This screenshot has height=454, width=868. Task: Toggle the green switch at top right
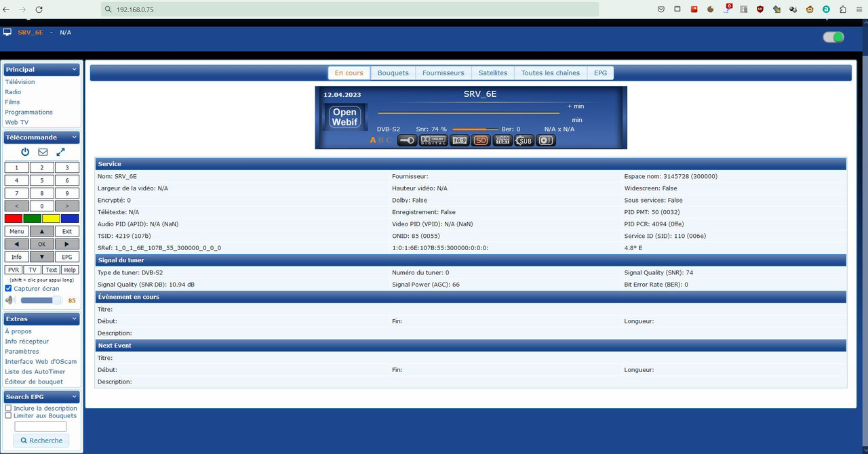[833, 37]
